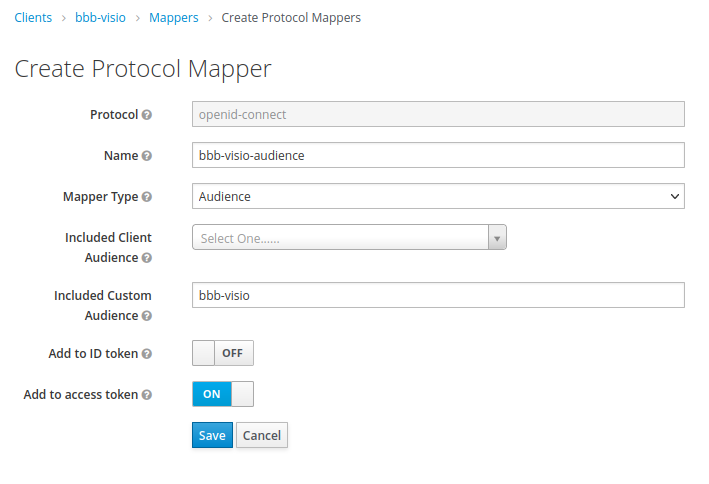
Task: Click the Add to ID token help icon
Action: pos(147,354)
